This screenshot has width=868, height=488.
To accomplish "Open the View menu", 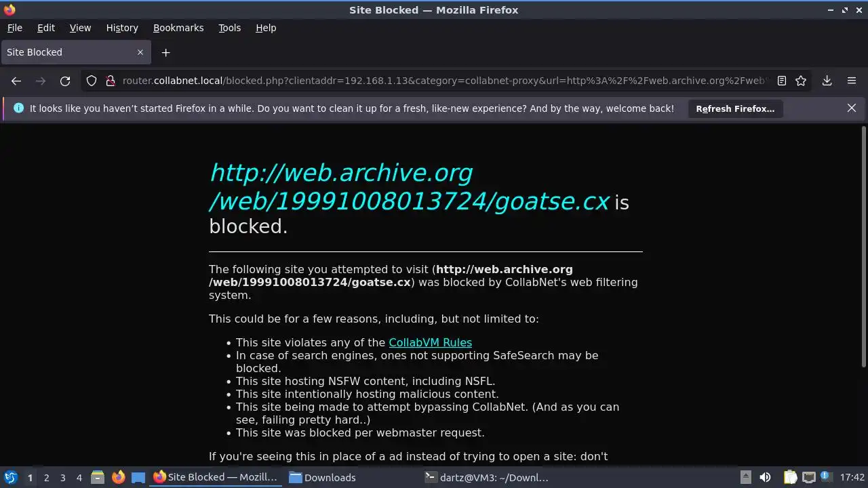I will 80,28.
